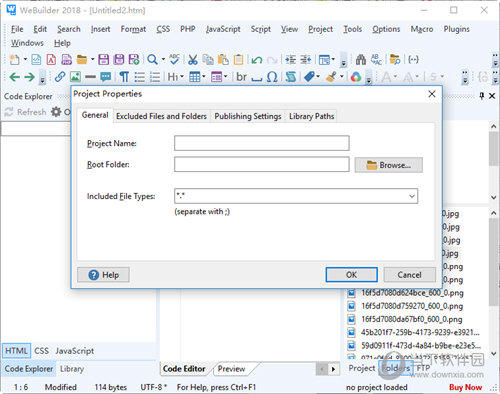Viewport: 500px width, 394px height.
Task: Insert special character with Omega icon
Action: point(272,77)
